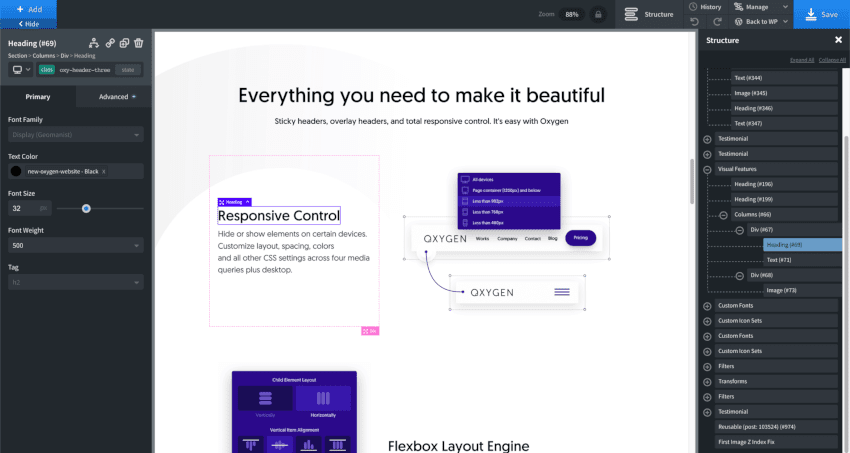The image size is (850, 453).
Task: Expand the Manage dropdown arrow
Action: pos(785,7)
